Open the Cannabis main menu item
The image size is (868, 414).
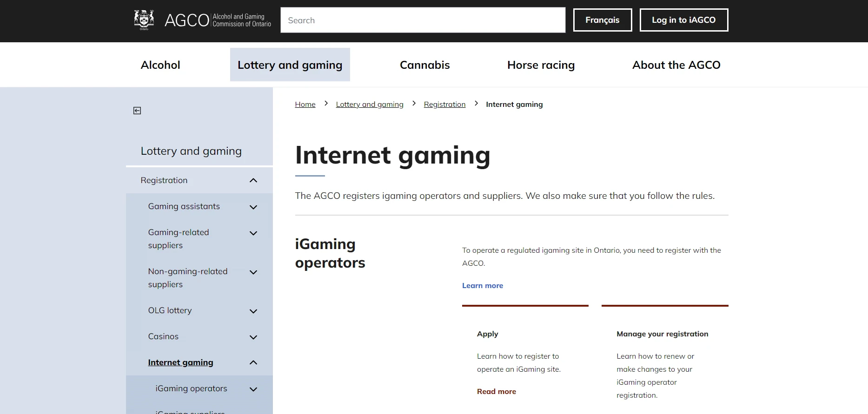[x=424, y=65]
